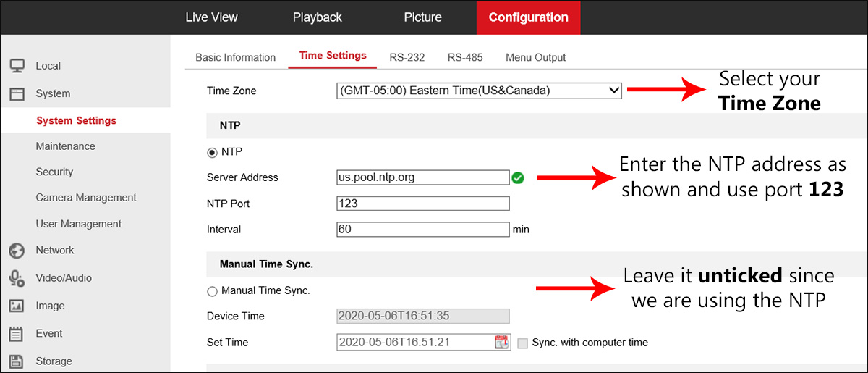868x373 pixels.
Task: Click the Video/Audio microphone icon
Action: (x=17, y=278)
